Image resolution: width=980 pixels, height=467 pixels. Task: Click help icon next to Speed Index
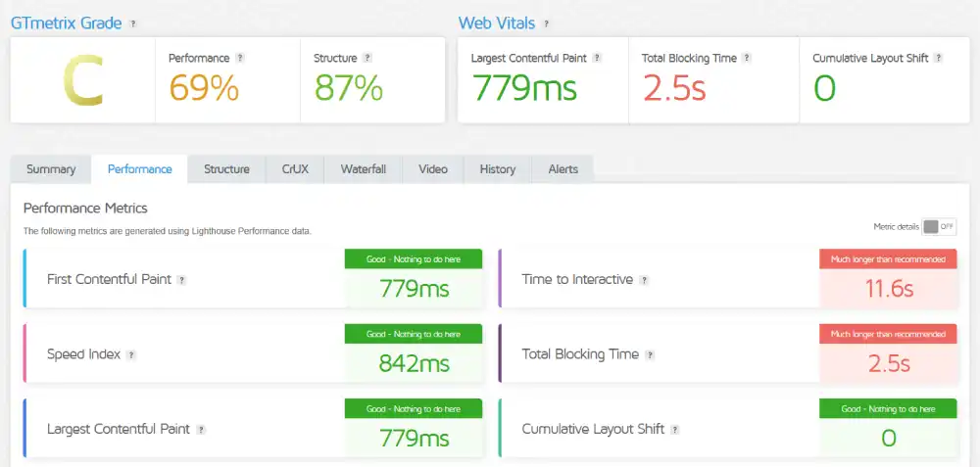pyautogui.click(x=130, y=355)
